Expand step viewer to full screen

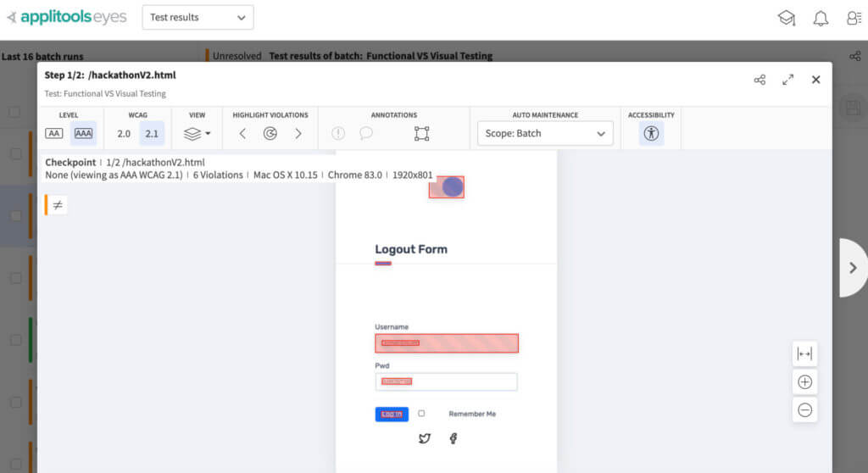pyautogui.click(x=787, y=80)
